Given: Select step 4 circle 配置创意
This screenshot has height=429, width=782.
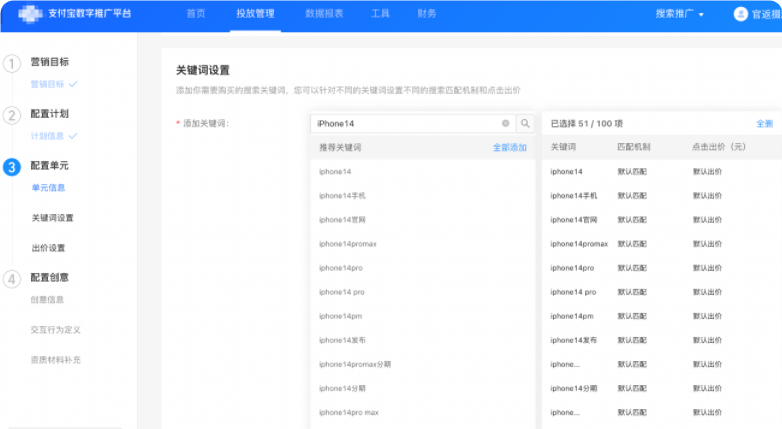Looking at the screenshot, I should [x=12, y=279].
